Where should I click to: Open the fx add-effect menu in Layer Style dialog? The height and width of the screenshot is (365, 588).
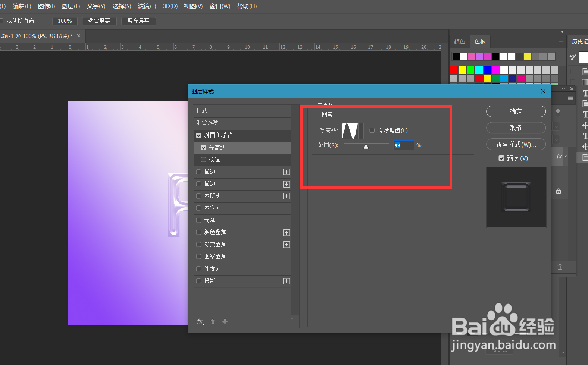[200, 322]
